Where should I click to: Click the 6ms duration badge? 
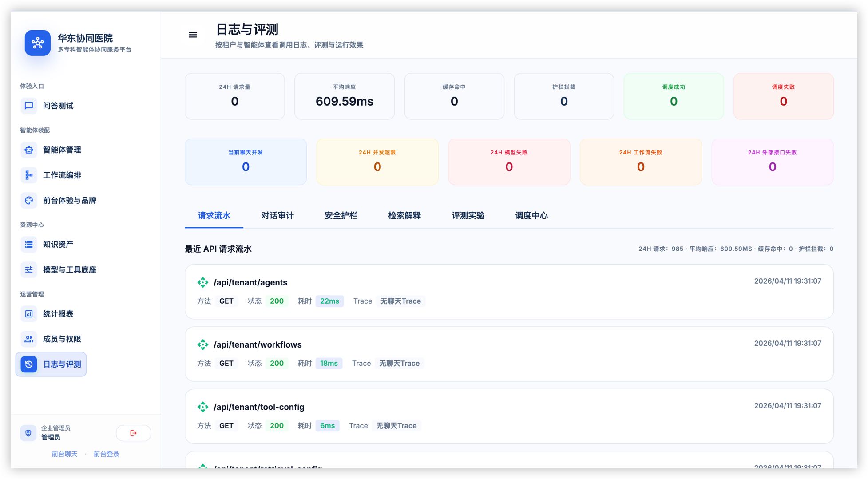point(328,425)
